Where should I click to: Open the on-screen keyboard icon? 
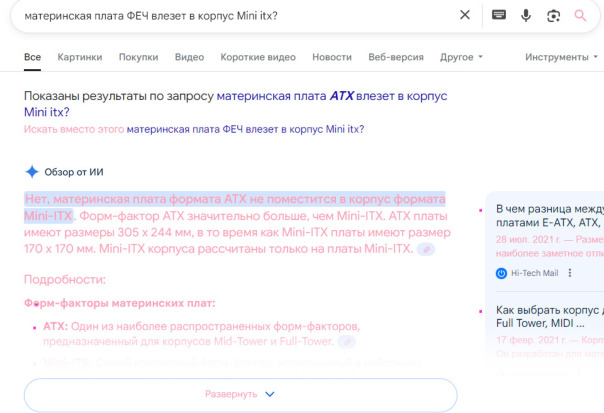499,15
